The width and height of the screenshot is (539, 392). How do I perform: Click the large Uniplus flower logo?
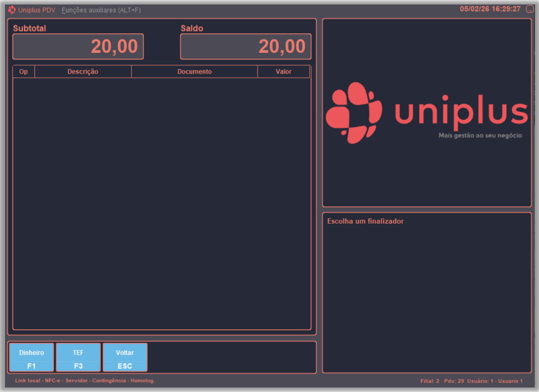coord(354,113)
